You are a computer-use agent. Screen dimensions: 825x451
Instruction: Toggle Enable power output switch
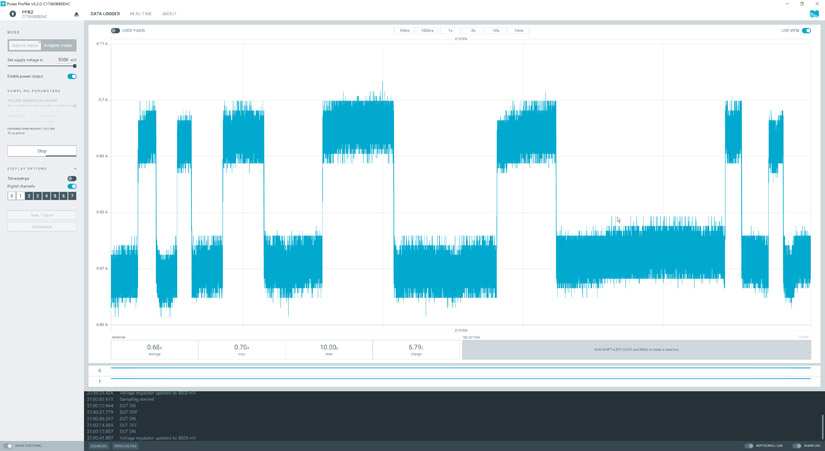tap(72, 76)
